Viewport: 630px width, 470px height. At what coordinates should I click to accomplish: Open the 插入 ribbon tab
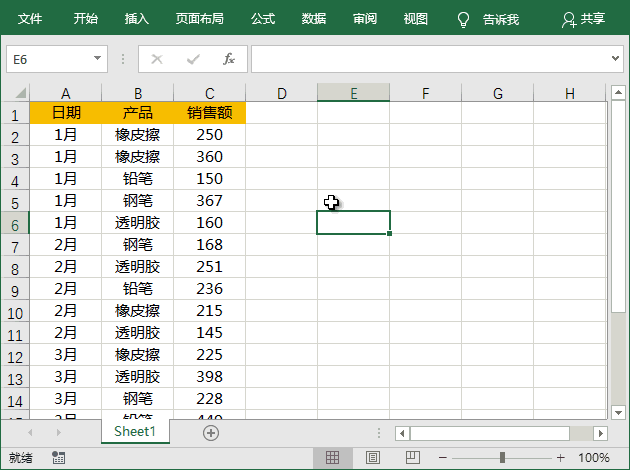pyautogui.click(x=137, y=18)
